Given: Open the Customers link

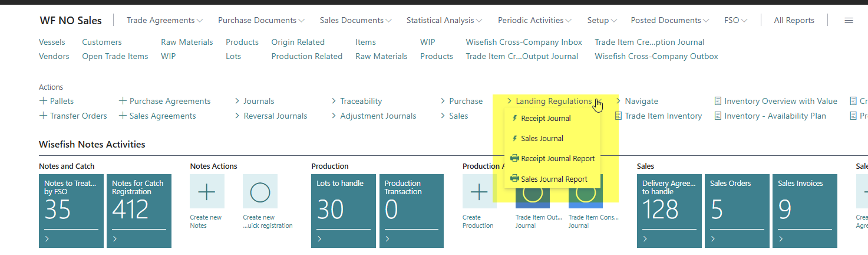Looking at the screenshot, I should tap(102, 42).
